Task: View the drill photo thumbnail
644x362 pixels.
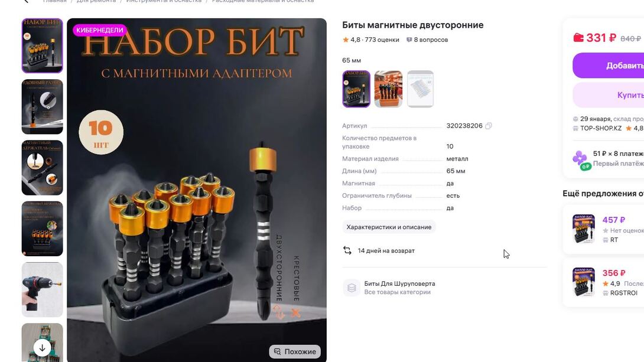Action: click(43, 290)
